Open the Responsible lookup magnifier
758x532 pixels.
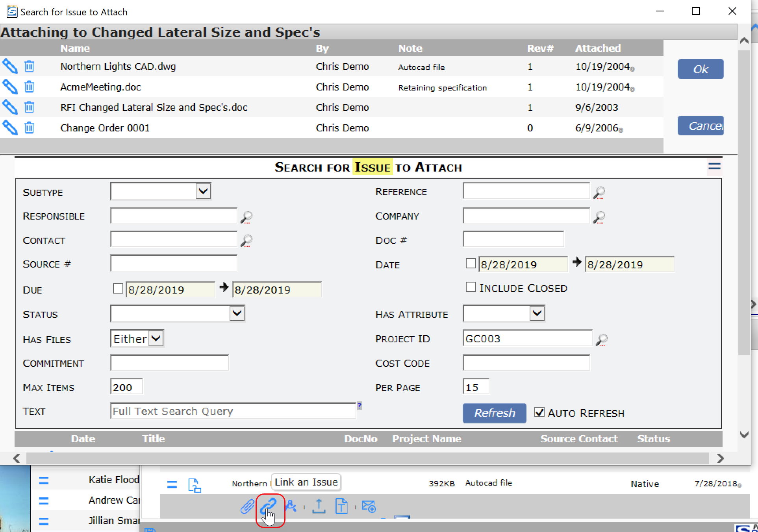[246, 217]
